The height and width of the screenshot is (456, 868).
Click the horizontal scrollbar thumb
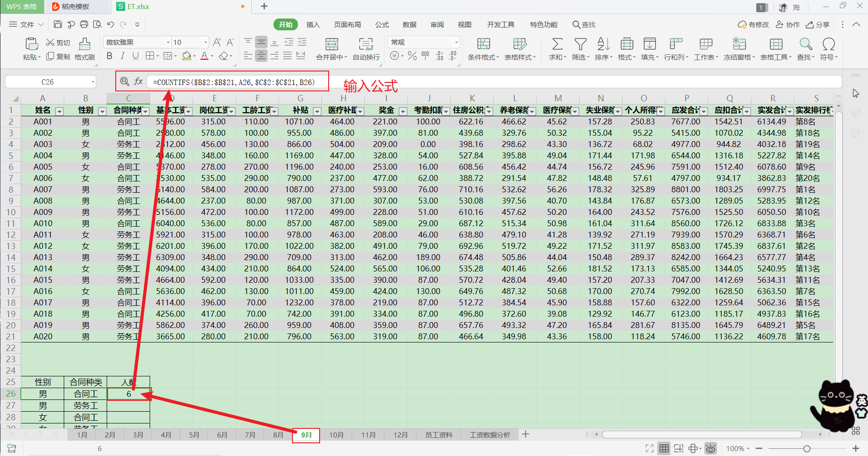702,434
